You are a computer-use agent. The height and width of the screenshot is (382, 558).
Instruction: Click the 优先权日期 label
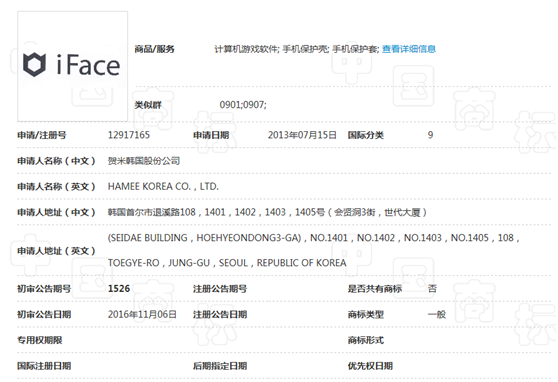[x=370, y=366]
